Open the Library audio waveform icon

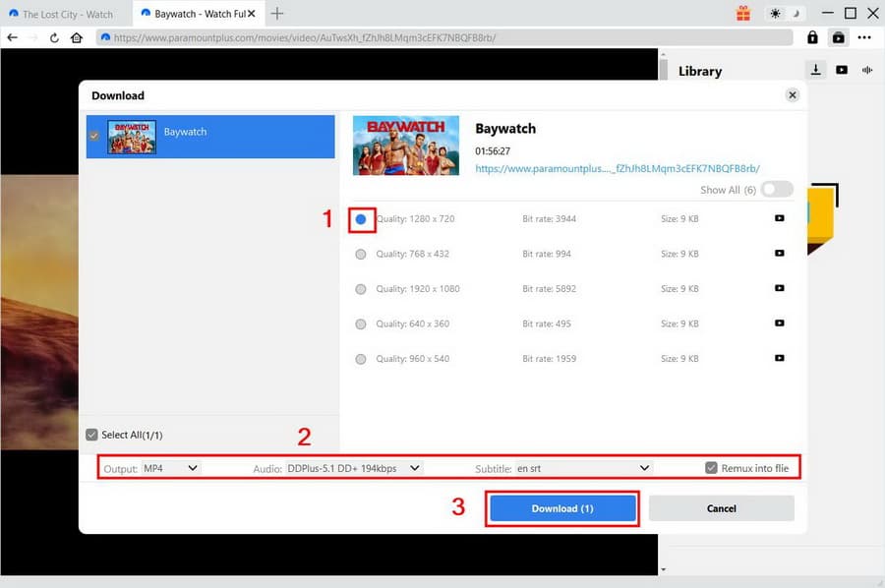[867, 70]
